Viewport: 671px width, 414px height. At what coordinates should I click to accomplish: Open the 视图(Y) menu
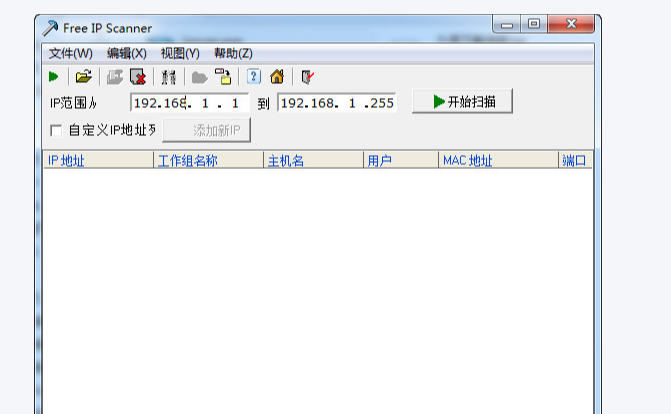click(x=180, y=54)
